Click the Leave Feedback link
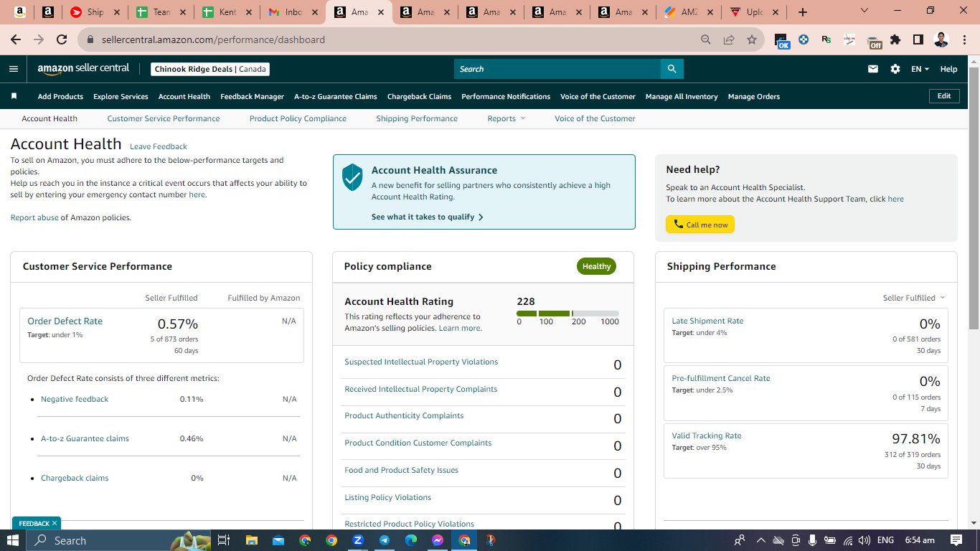This screenshot has height=551, width=980. point(159,146)
